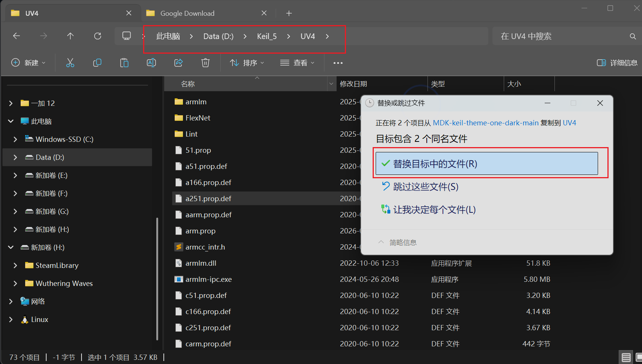This screenshot has height=364, width=642.
Task: Click the This PC monitor icon in address bar
Action: coord(127,36)
